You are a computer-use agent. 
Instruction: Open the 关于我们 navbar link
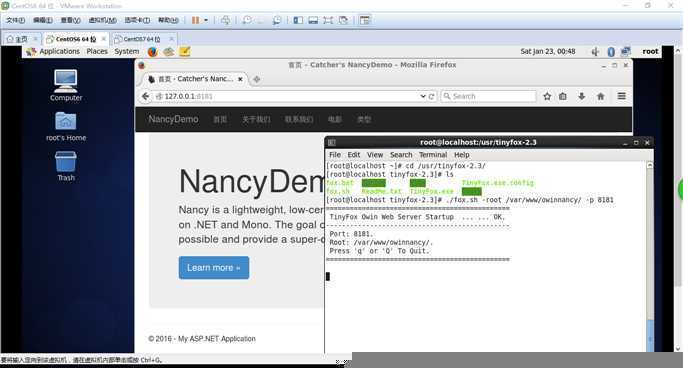[x=256, y=119]
